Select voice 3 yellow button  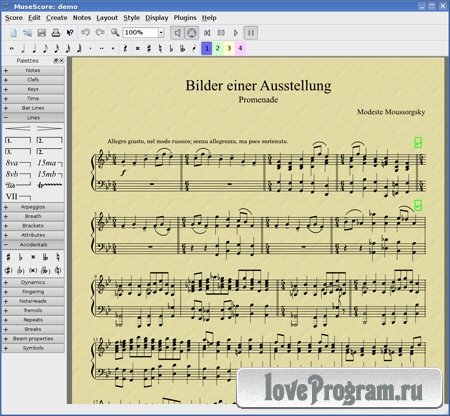(229, 48)
